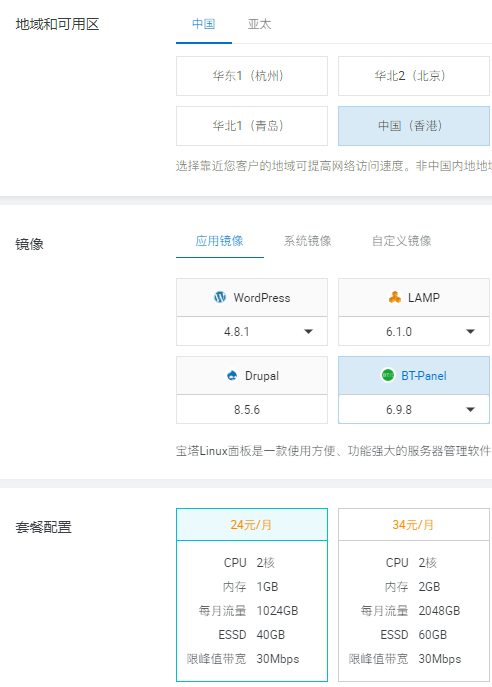This screenshot has width=492, height=687.
Task: Click the ESSD 40GB value
Action: click(271, 635)
